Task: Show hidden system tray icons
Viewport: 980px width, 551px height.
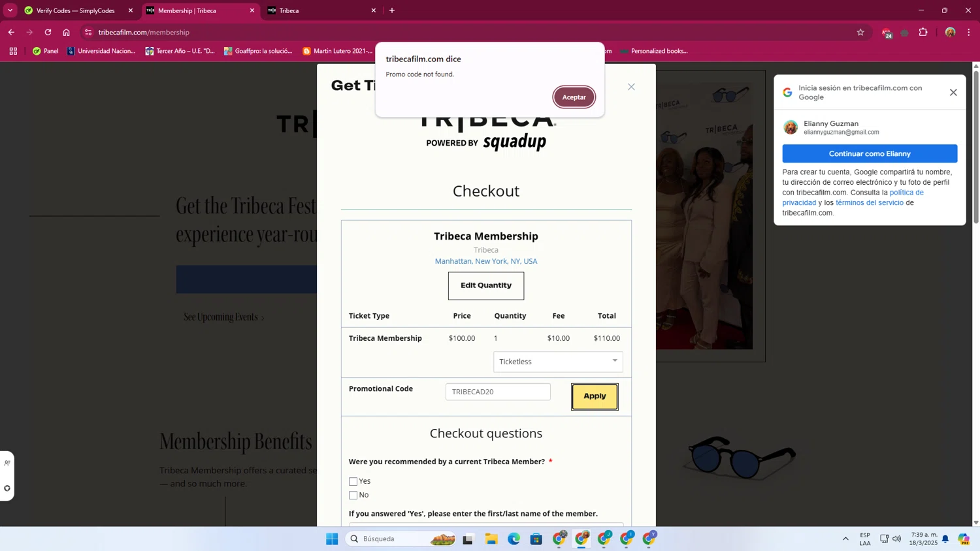Action: point(845,539)
